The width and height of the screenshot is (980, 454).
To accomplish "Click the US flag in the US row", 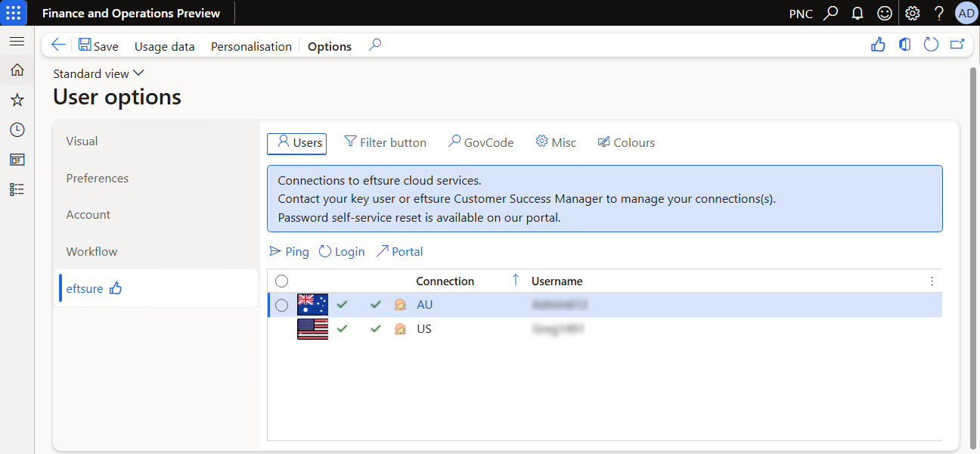I will pyautogui.click(x=312, y=328).
